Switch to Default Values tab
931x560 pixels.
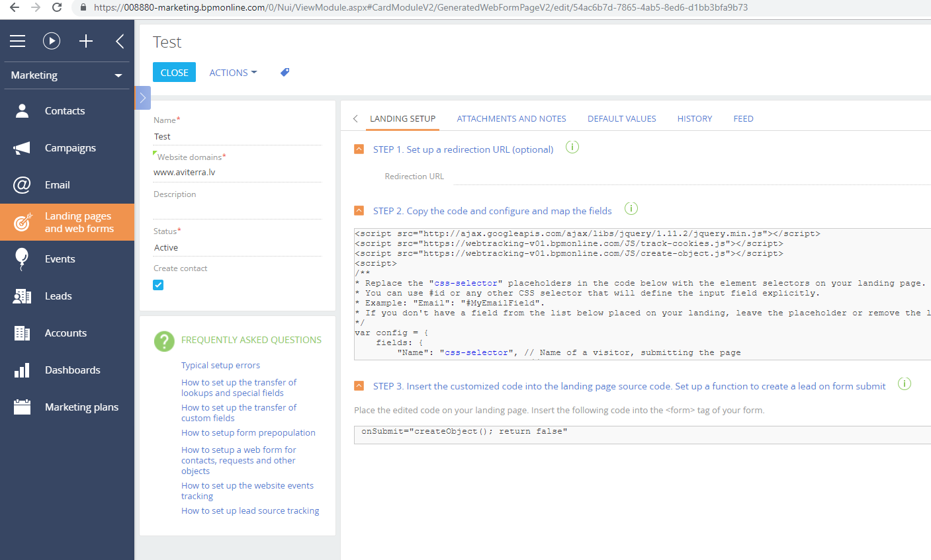(622, 119)
